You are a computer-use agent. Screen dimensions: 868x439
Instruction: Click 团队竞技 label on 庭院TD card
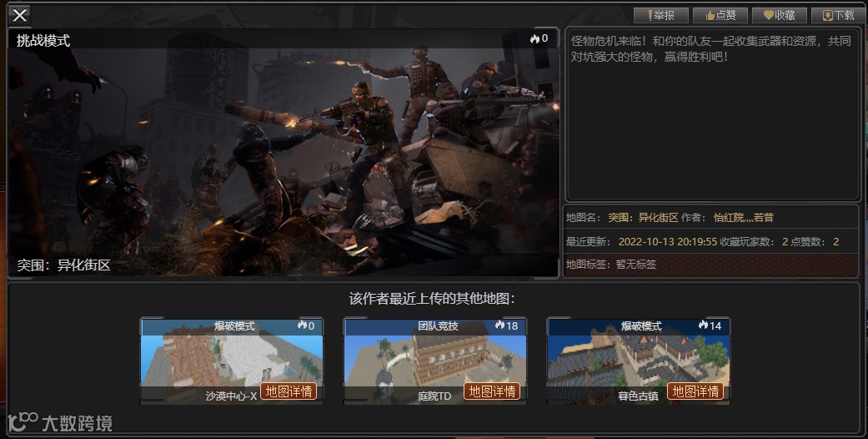(x=438, y=326)
